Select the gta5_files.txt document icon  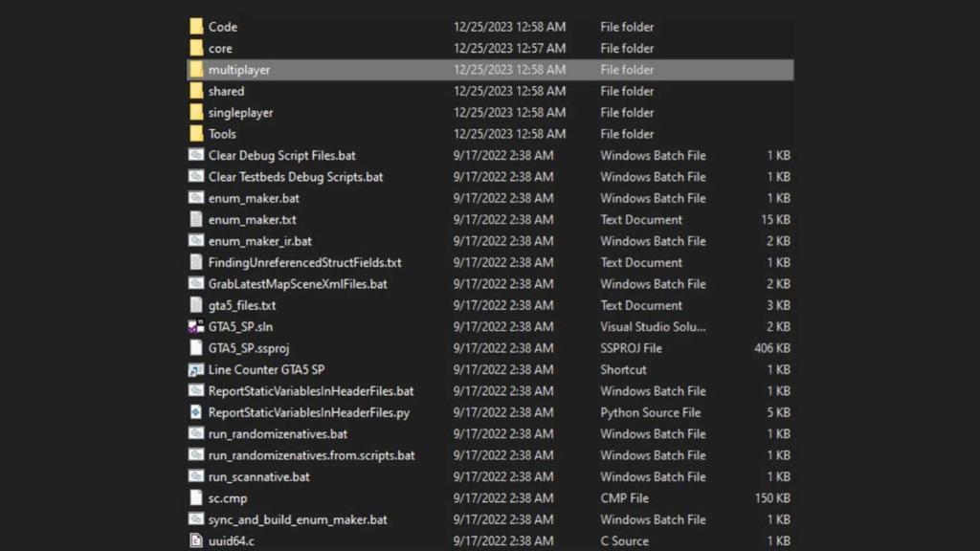click(x=196, y=305)
